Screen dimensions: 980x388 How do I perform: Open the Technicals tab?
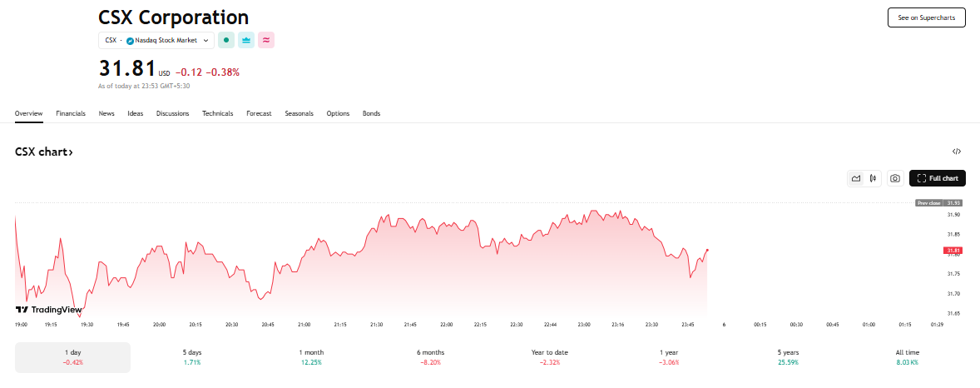click(x=217, y=113)
